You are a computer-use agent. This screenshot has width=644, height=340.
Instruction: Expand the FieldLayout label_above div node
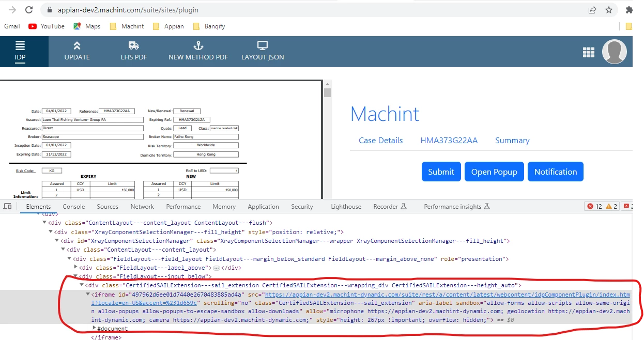[76, 267]
